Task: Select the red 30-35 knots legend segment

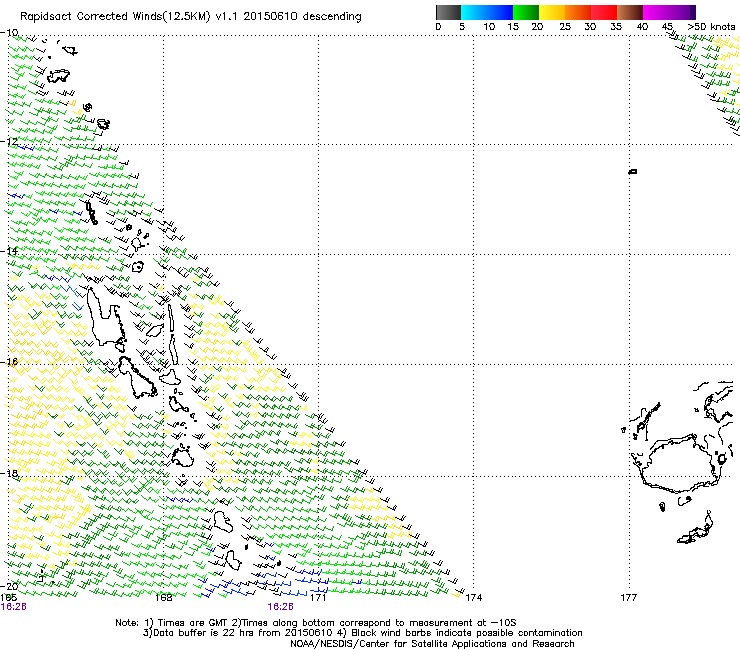Action: (604, 12)
